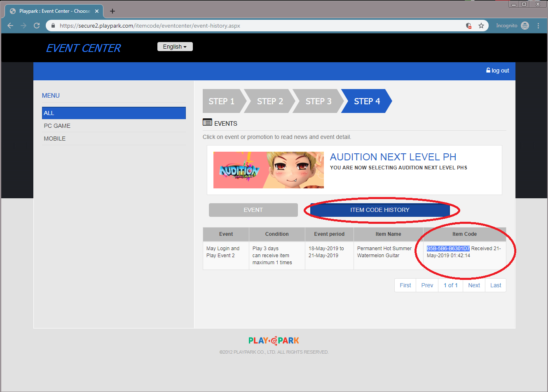Go to the Next page of results
548x392 pixels.
pos(474,285)
